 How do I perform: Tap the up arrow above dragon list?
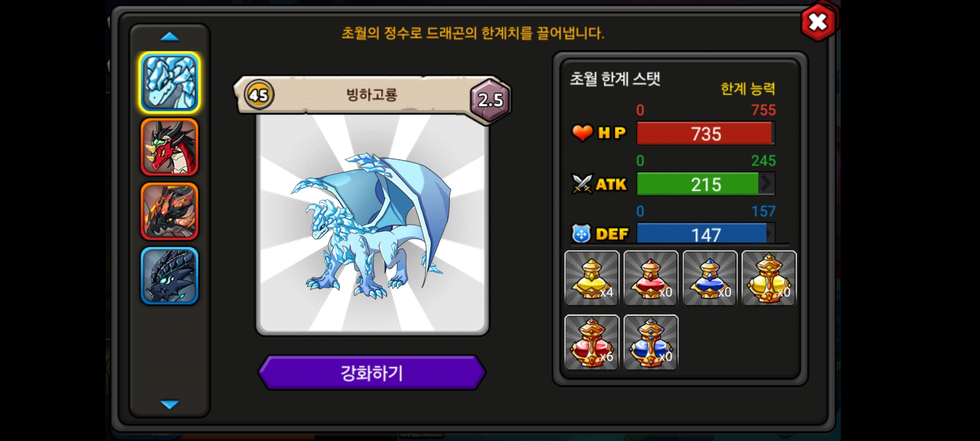[169, 37]
